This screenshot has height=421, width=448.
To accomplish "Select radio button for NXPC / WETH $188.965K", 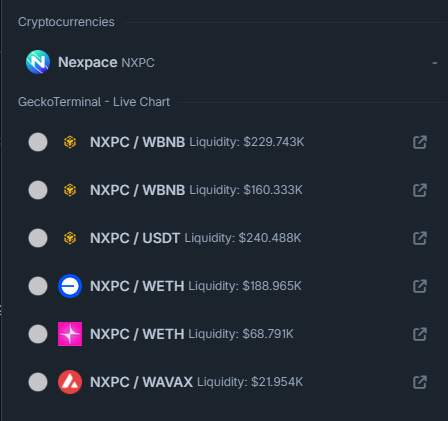I will pos(38,286).
